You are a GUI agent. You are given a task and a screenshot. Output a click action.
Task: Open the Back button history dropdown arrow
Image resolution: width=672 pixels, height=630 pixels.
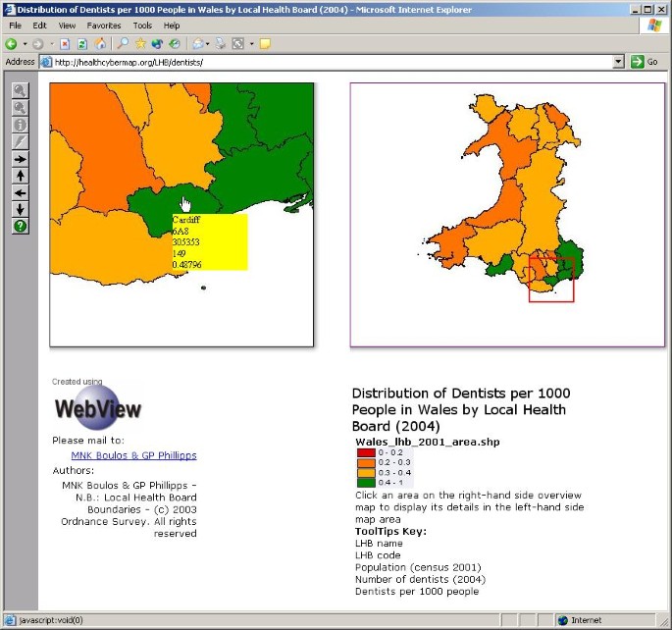click(x=26, y=44)
